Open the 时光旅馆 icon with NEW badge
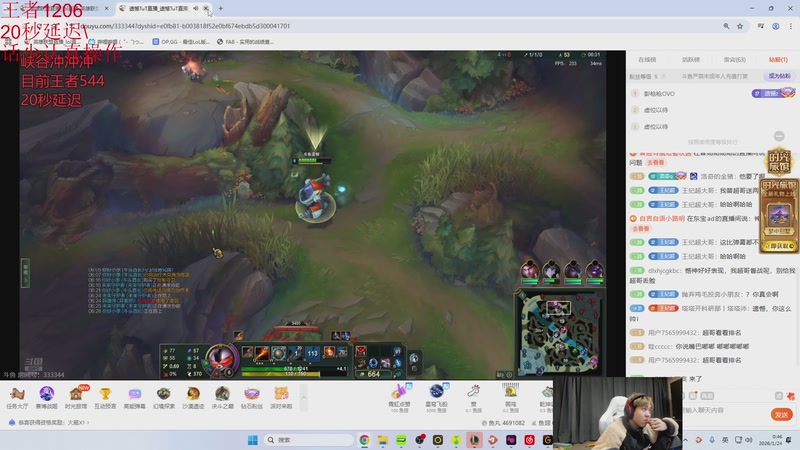The height and width of the screenshot is (450, 800). coord(76,398)
